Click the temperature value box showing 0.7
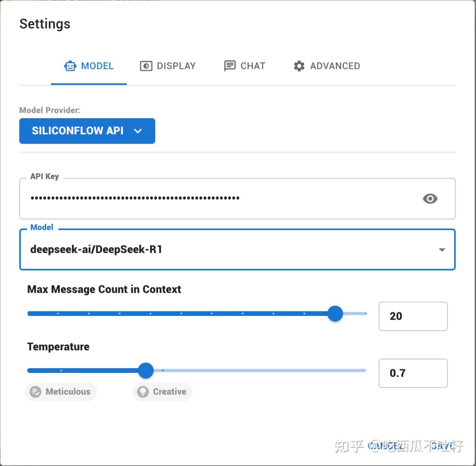 tap(413, 373)
